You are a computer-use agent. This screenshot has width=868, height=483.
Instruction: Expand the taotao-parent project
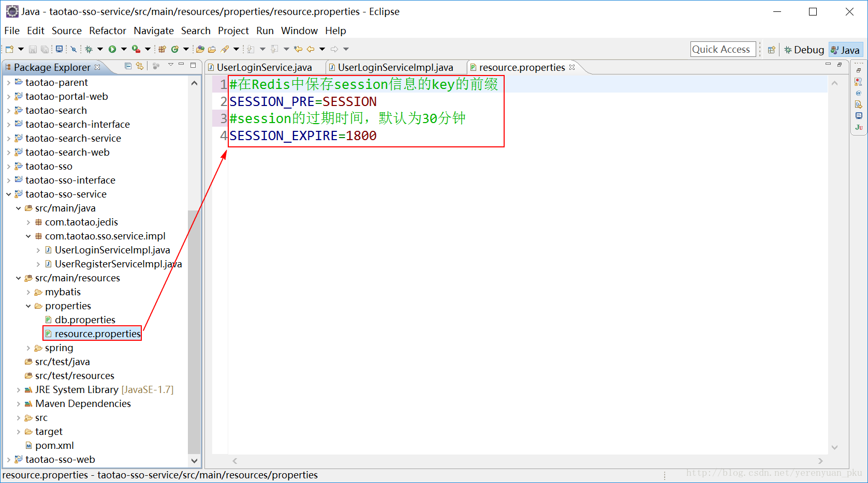point(8,83)
